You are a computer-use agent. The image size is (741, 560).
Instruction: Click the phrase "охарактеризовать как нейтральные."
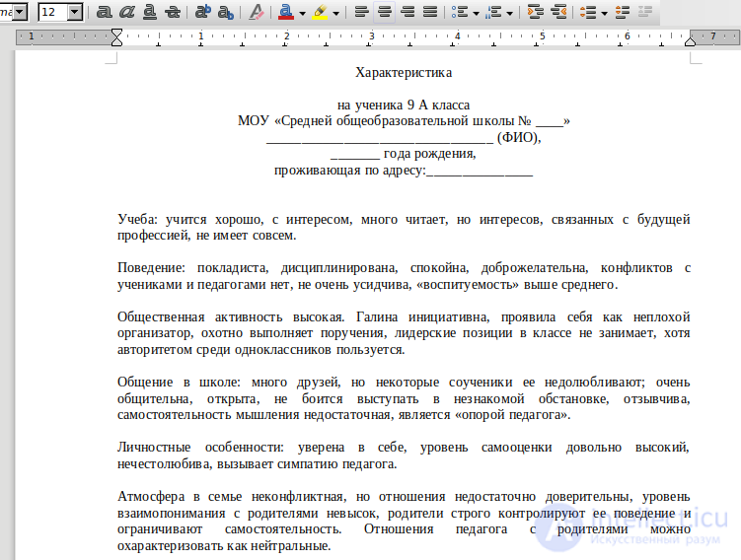(x=224, y=546)
